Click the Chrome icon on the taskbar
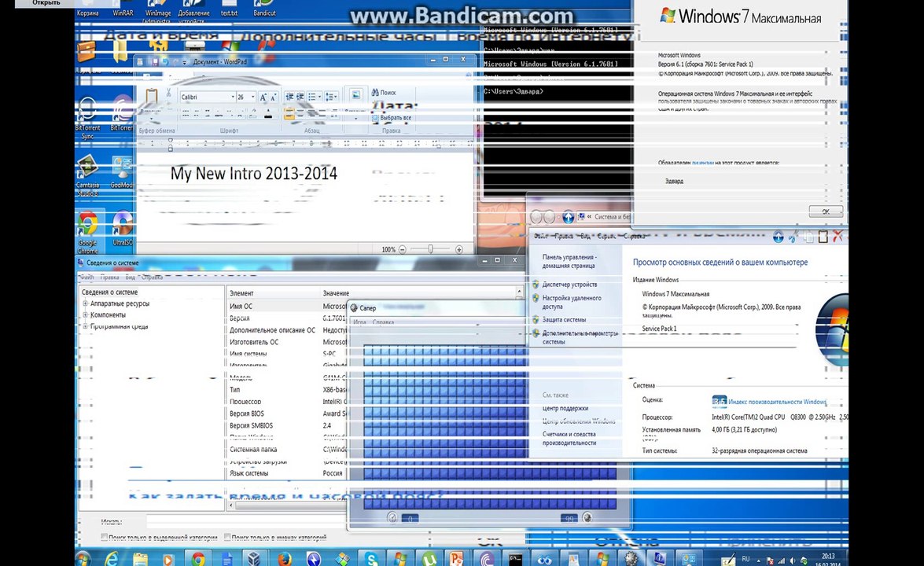This screenshot has width=924, height=566. (x=198, y=558)
